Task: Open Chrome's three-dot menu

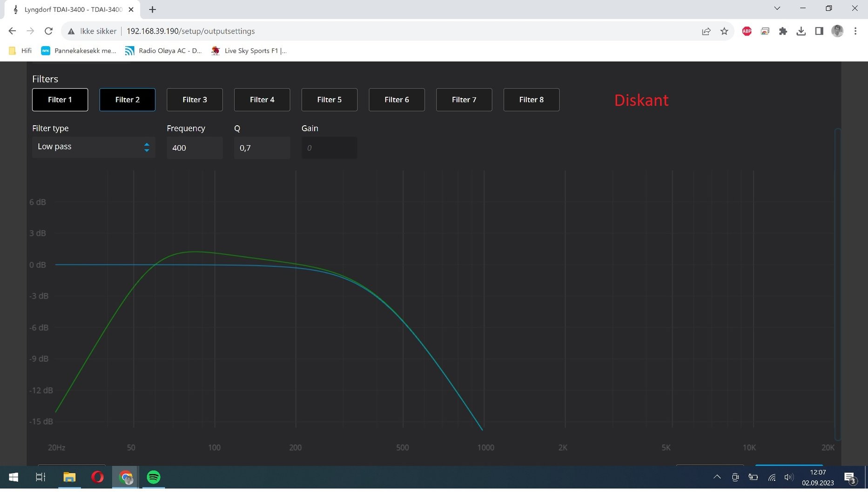Action: (x=855, y=31)
